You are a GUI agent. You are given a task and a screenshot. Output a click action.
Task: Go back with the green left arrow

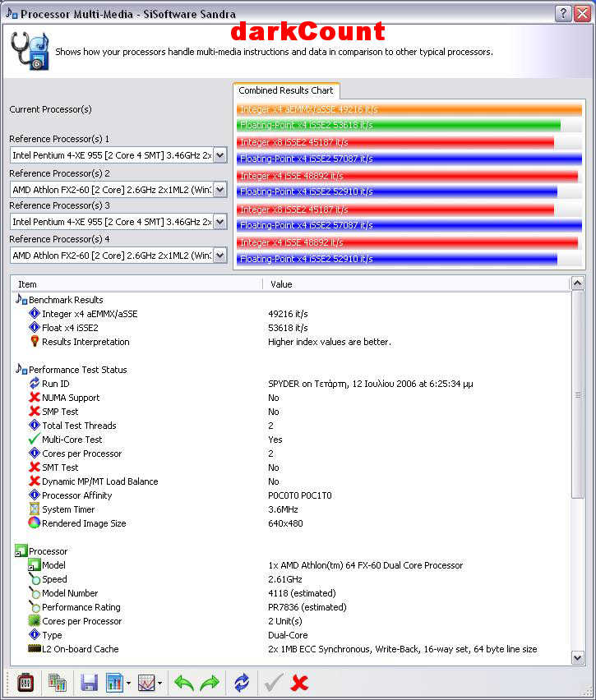[x=183, y=683]
